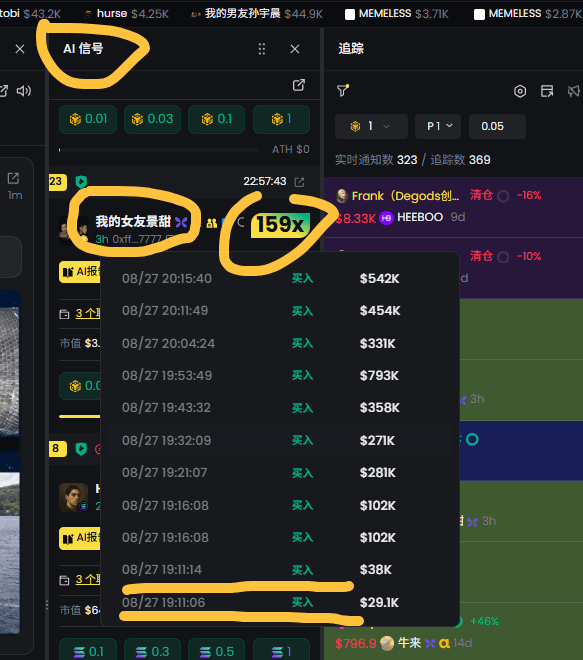Screen dimensions: 583x660
Task: Select the 08/27 19:11:14 row
Action: click(x=280, y=570)
